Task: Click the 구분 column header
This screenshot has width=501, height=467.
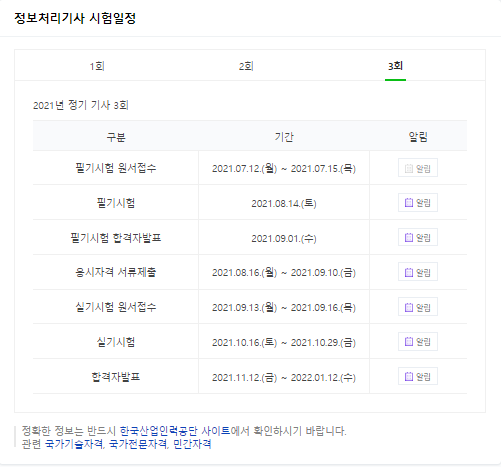Action: coord(116,137)
